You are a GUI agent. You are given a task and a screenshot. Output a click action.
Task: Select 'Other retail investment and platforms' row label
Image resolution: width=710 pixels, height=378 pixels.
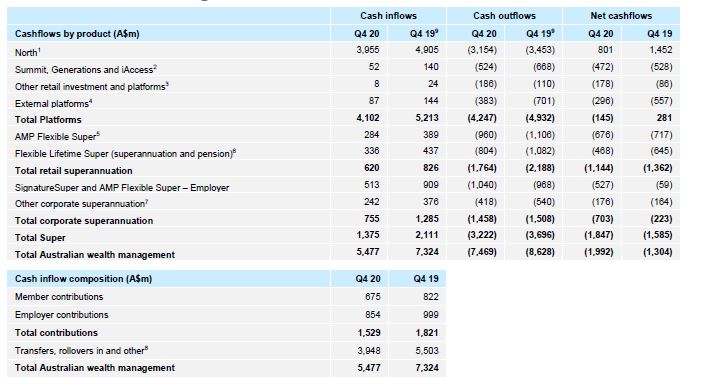[x=91, y=86]
